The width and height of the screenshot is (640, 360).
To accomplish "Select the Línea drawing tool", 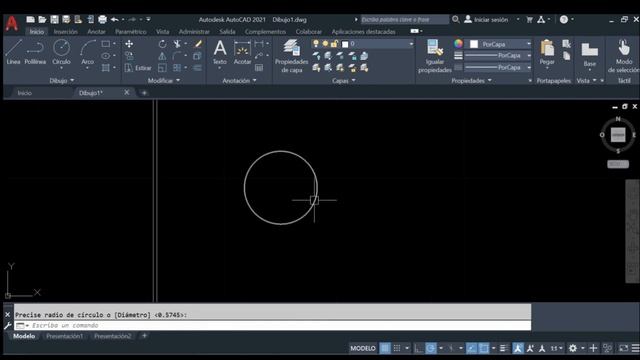I will [13, 52].
